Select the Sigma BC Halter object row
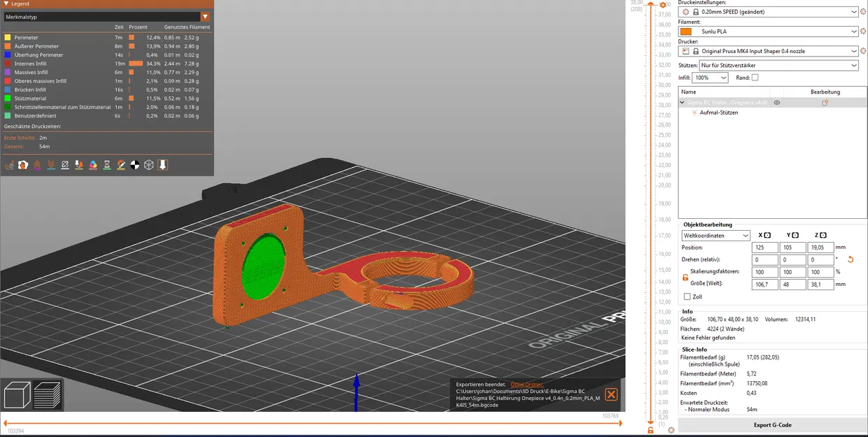Screen dimensions: 868x437 coord(772,103)
